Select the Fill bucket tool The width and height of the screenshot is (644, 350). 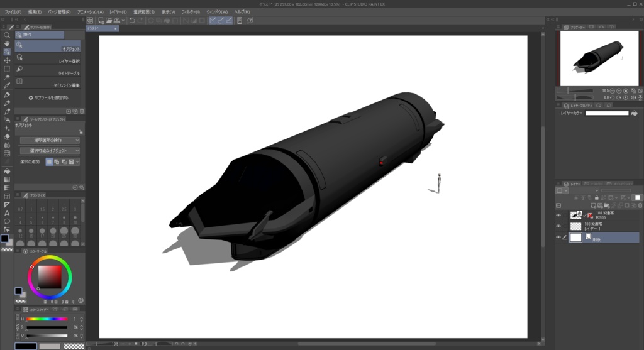tap(7, 171)
